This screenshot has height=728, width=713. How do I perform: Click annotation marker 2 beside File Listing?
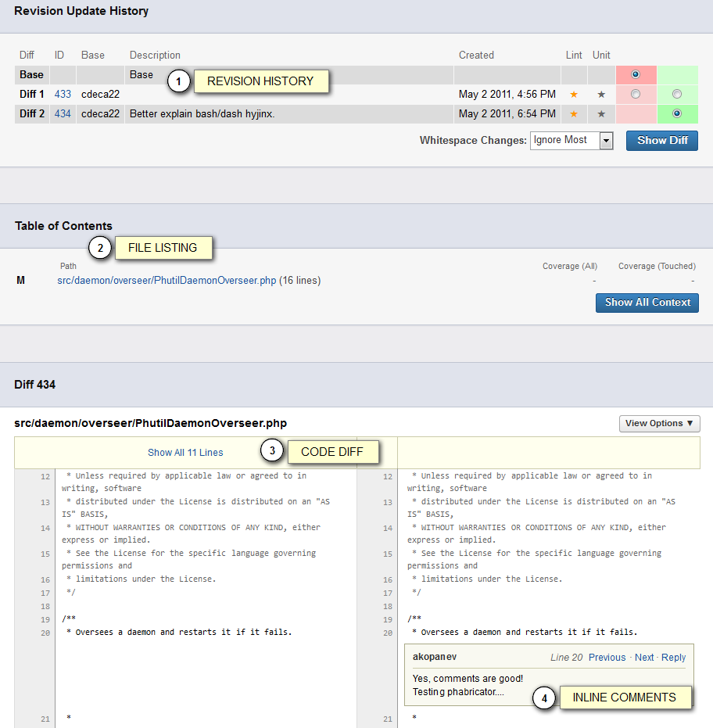(100, 249)
